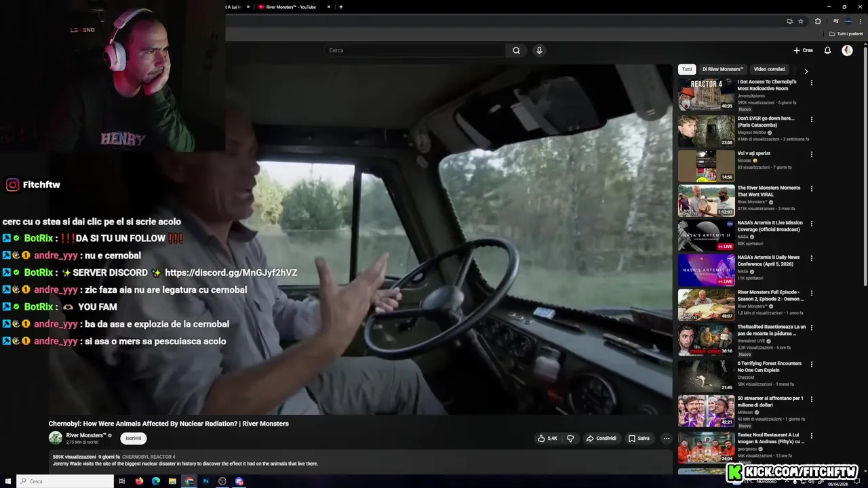This screenshot has height=488, width=868.
Task: Subscribe using the Iscriviti button
Action: point(133,439)
